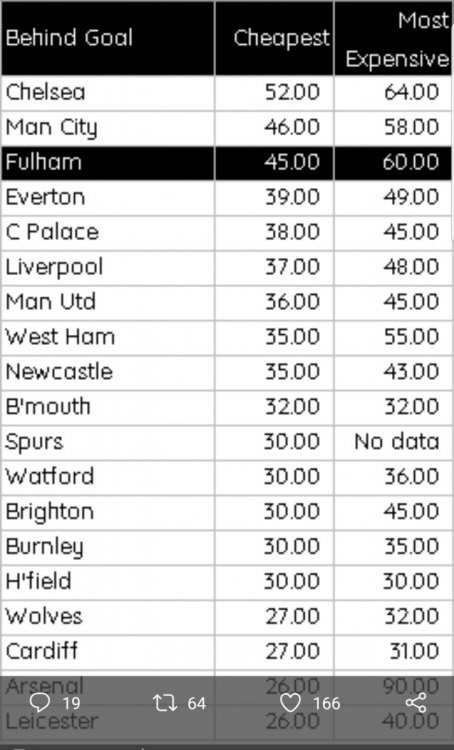454x750 pixels.
Task: Tap the retweet arrows icon
Action: click(165, 703)
